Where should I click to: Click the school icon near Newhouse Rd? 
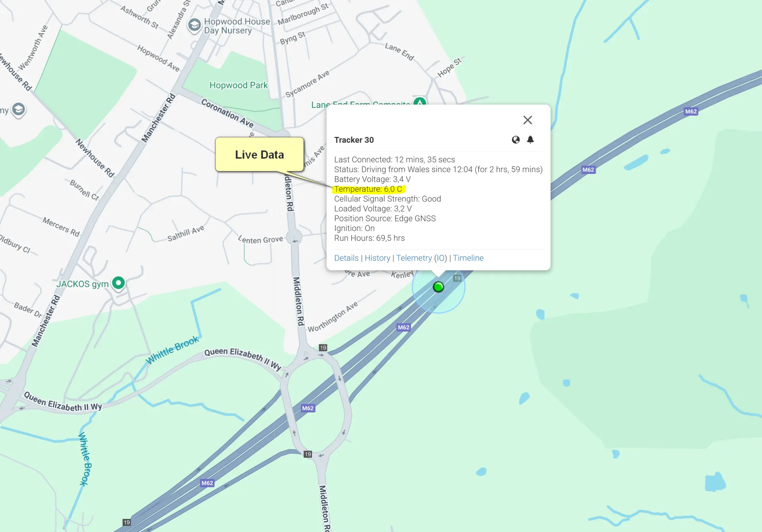point(18,109)
